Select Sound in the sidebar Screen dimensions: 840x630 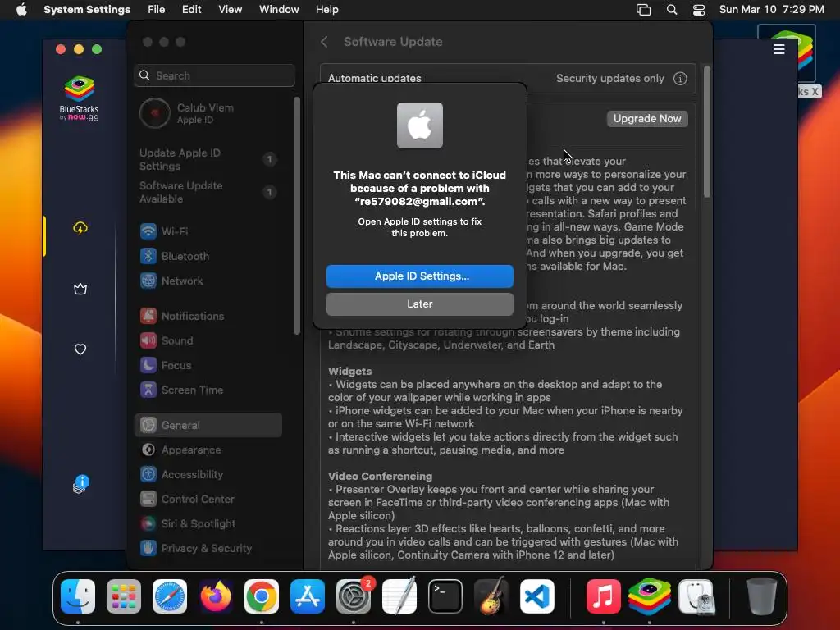coord(209,340)
